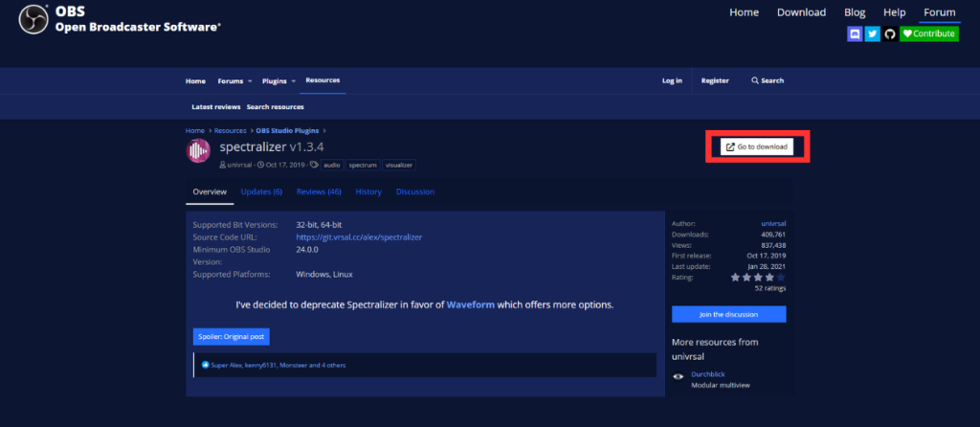This screenshot has width=980, height=427.
Task: Open the Blog page
Action: click(x=855, y=12)
